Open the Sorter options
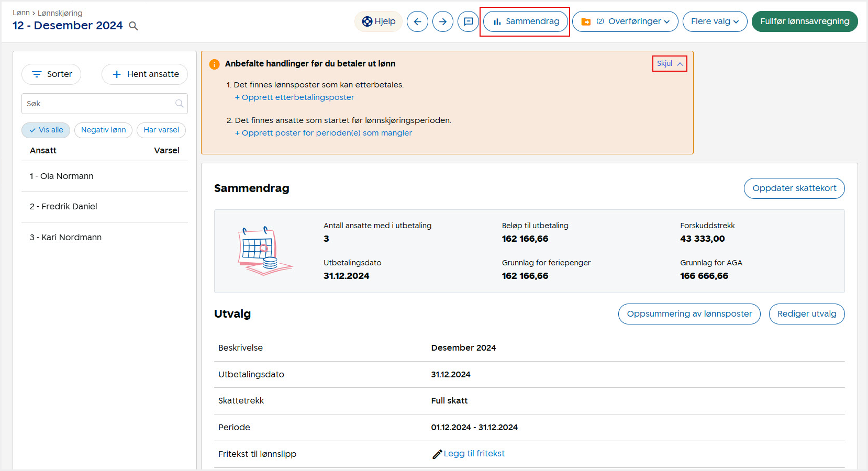The image size is (868, 471). [51, 74]
